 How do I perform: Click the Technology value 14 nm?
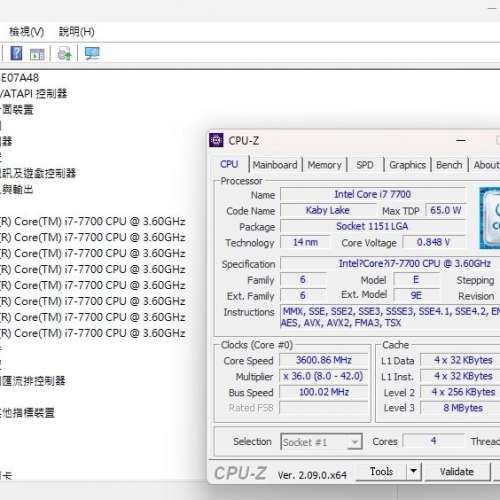pos(305,242)
